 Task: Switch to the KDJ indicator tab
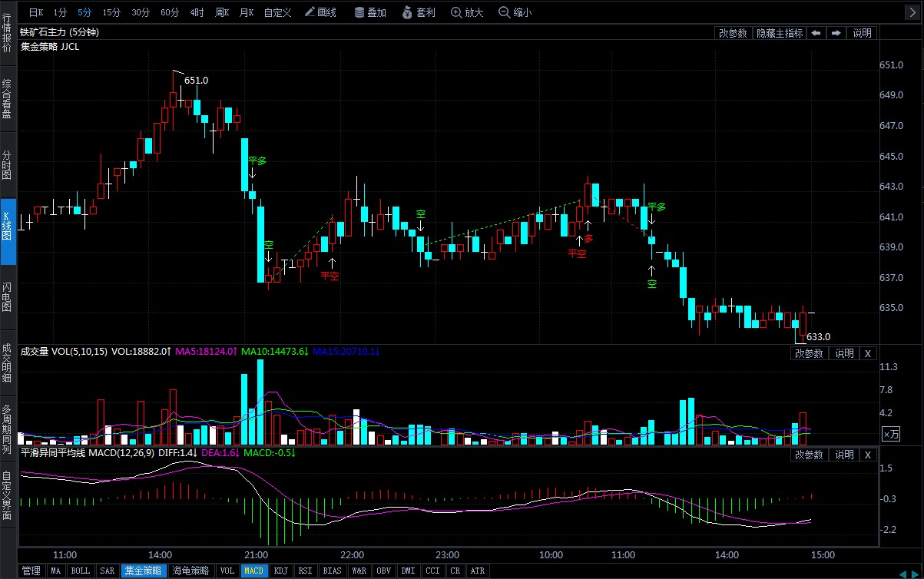pos(281,571)
